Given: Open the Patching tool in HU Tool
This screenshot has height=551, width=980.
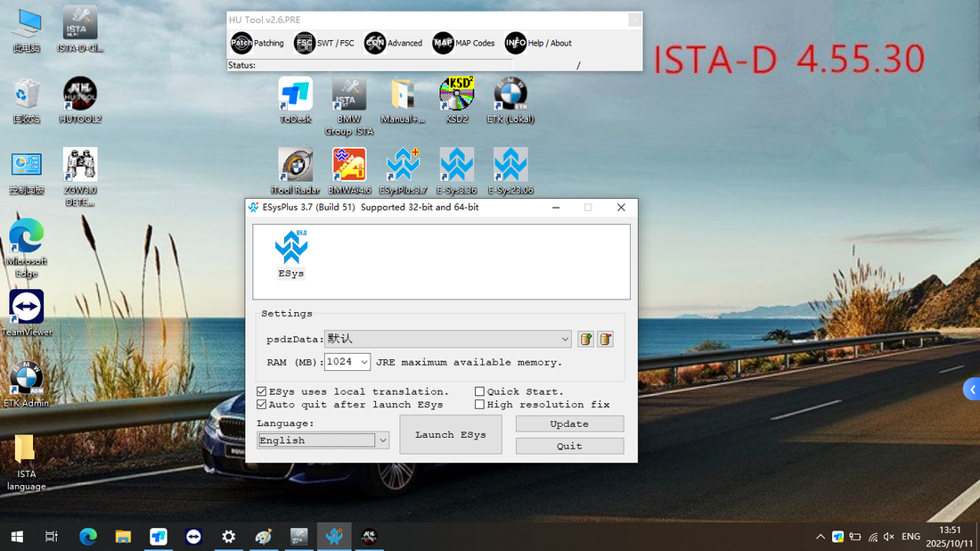Looking at the screenshot, I should point(257,42).
